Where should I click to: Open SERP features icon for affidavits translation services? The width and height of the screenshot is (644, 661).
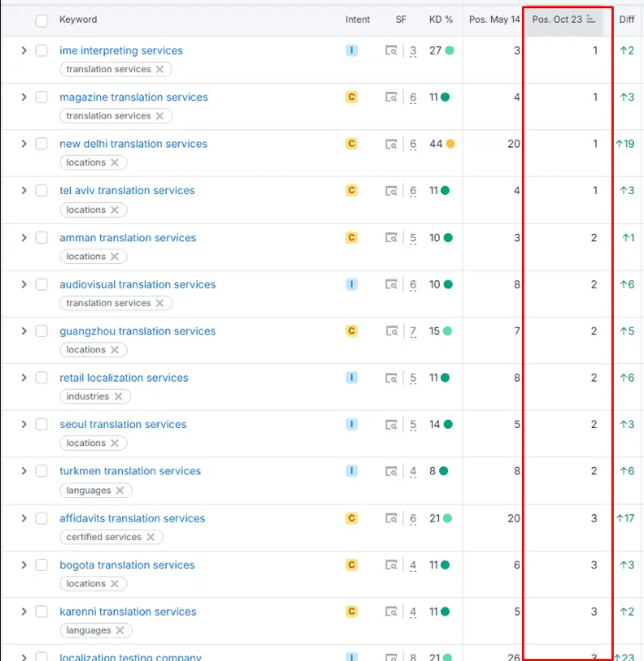(x=391, y=519)
